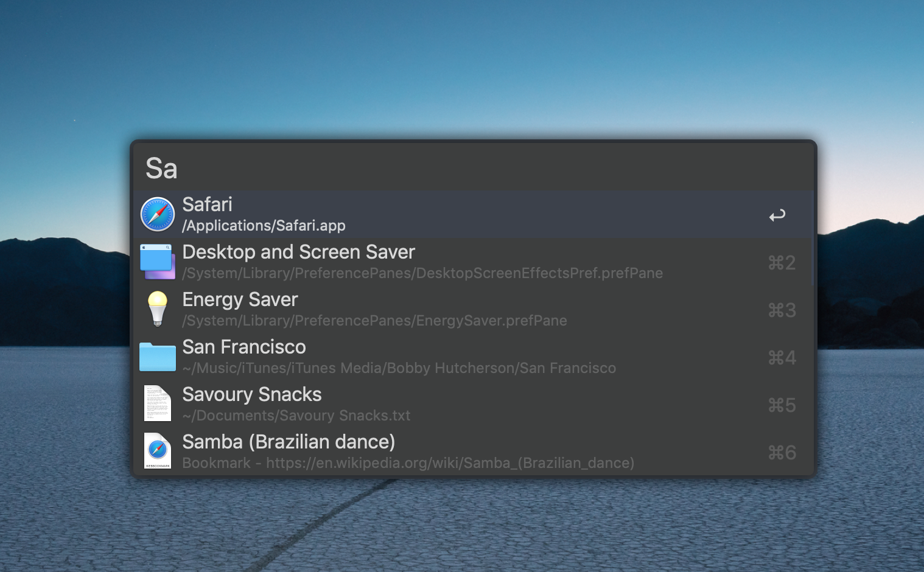Select the Desktop and Screen Saver title
Screen dimensions: 924x572
point(298,252)
